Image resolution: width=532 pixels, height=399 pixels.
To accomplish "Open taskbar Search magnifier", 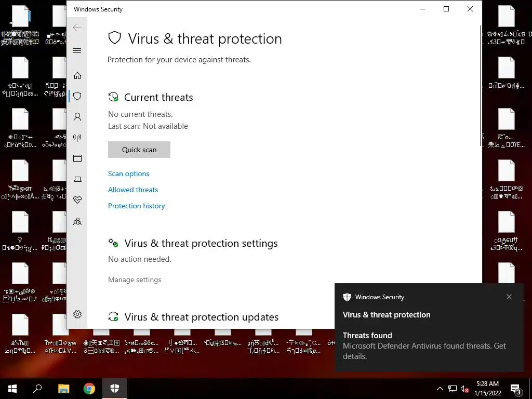I will click(37, 389).
